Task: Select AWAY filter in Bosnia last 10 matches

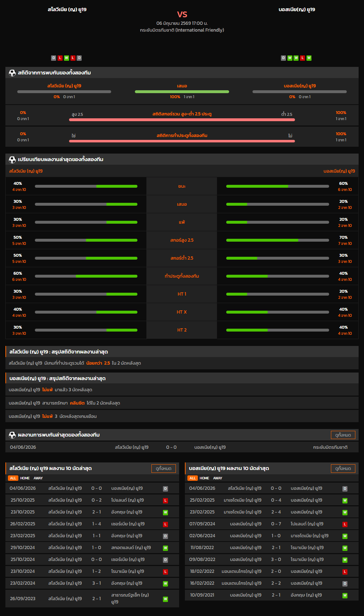Action: (x=218, y=478)
